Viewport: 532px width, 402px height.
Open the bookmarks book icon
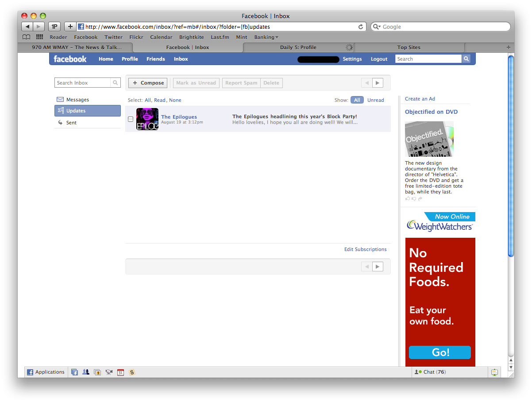(x=27, y=37)
